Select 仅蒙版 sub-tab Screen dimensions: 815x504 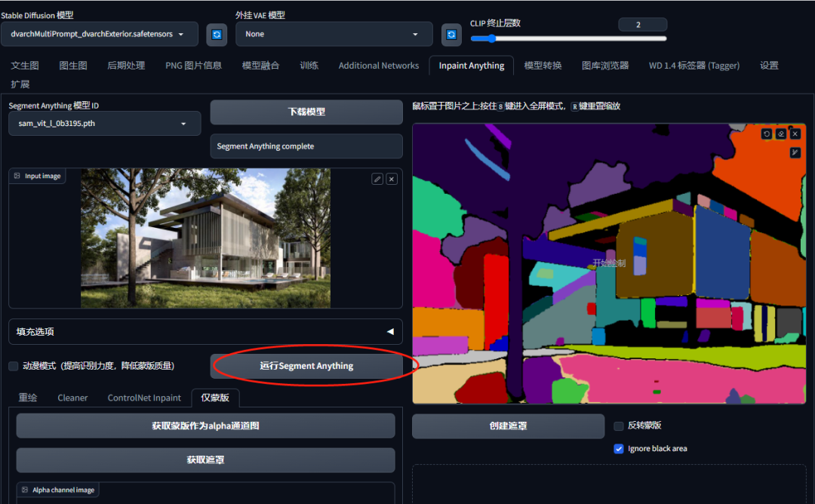tap(215, 398)
